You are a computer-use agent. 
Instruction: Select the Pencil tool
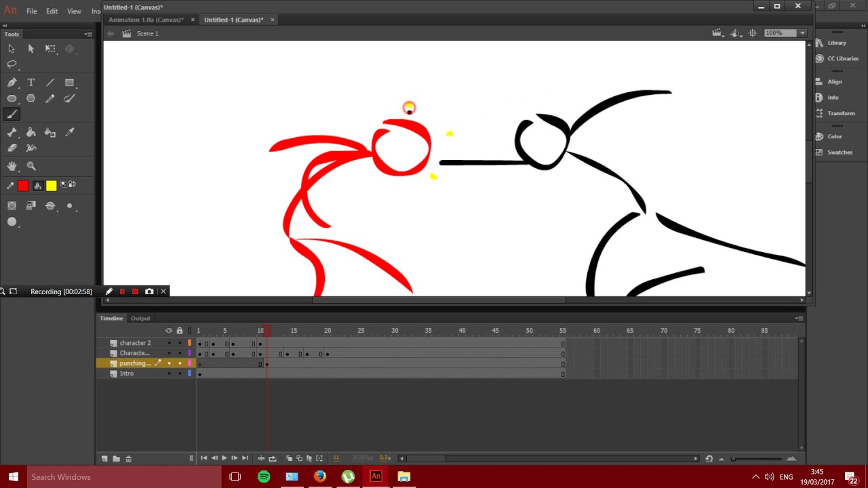50,98
